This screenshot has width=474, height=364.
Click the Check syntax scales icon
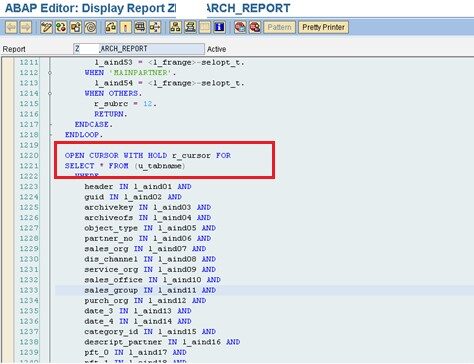pyautogui.click(x=111, y=27)
